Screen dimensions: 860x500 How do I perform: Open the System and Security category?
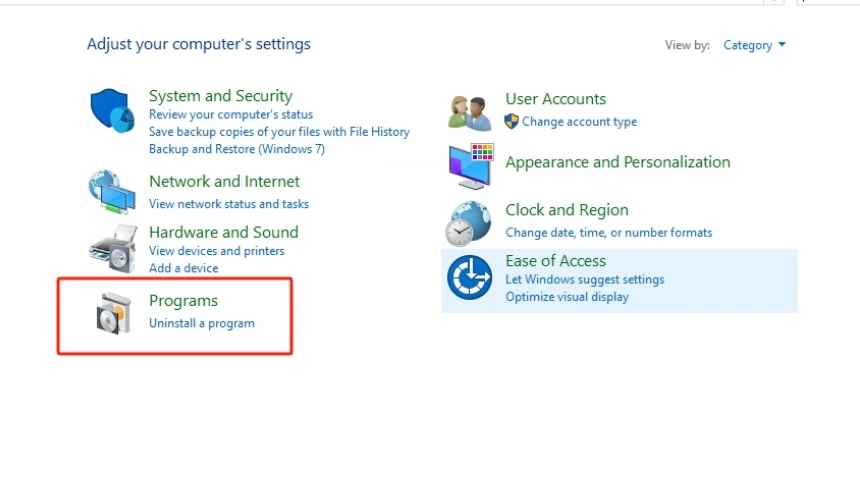[x=220, y=96]
